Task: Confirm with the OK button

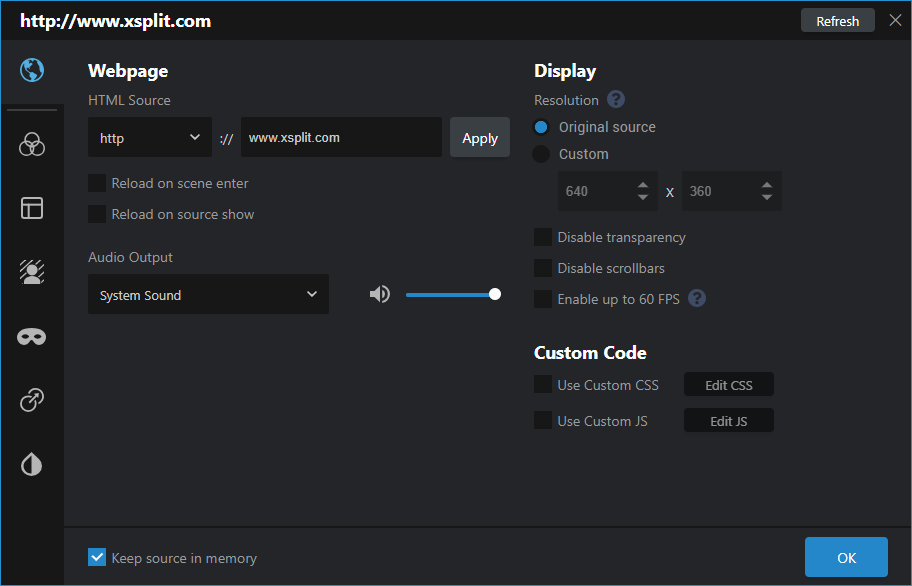Action: coord(846,558)
